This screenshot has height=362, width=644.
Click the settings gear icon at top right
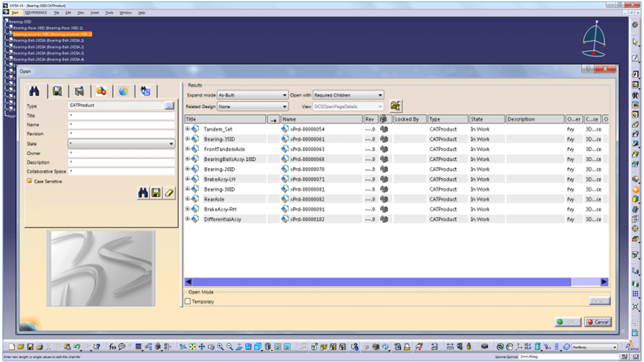point(635,25)
